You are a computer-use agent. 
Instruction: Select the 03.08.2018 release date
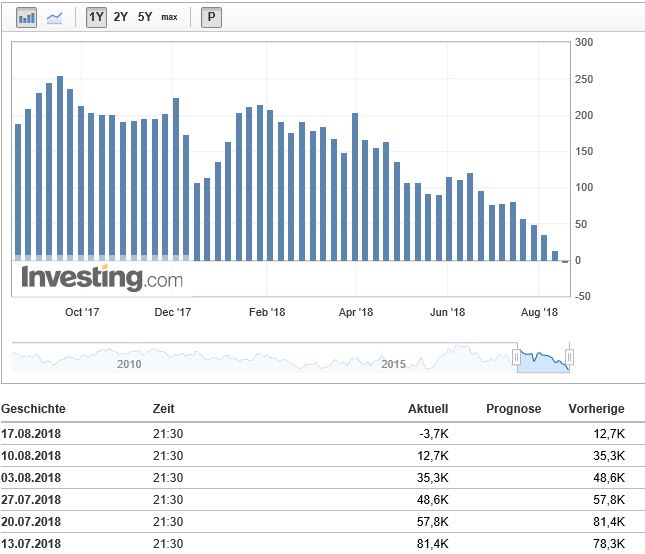pyautogui.click(x=31, y=477)
